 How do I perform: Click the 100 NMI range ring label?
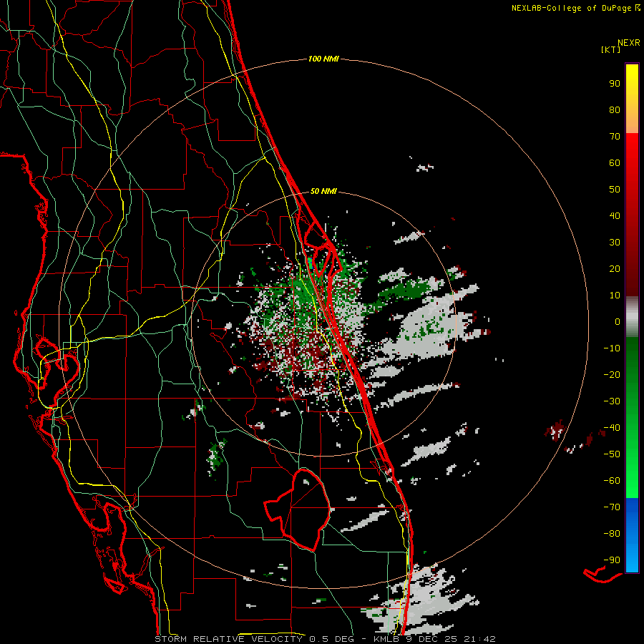[x=323, y=59]
